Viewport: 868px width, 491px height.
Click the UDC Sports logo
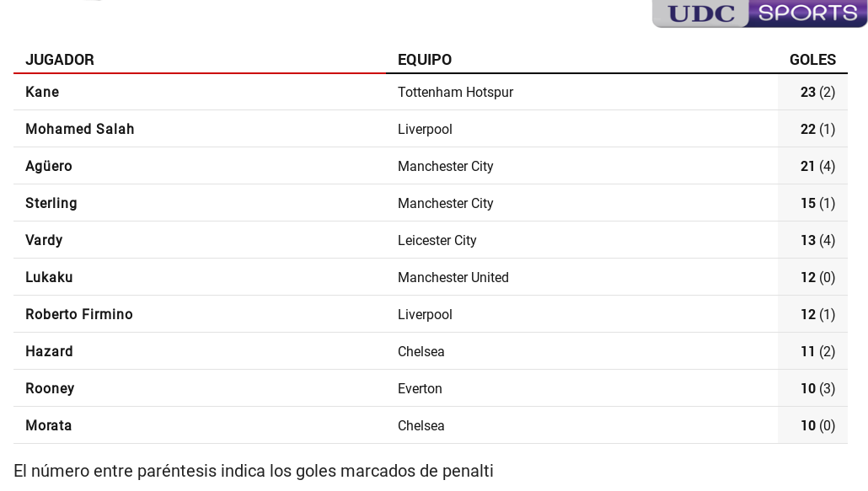point(758,13)
